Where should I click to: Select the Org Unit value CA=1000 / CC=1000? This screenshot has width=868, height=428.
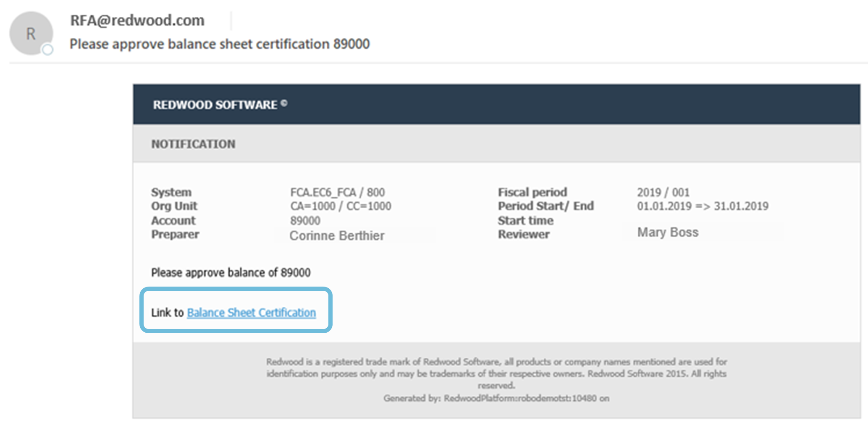[341, 206]
